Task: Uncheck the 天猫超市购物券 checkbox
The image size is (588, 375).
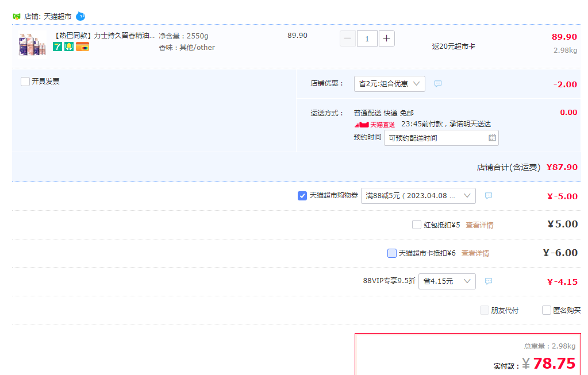Action: (302, 196)
